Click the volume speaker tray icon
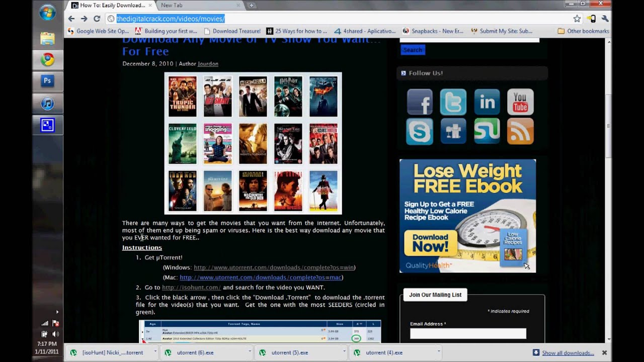The height and width of the screenshot is (362, 644). tap(55, 334)
